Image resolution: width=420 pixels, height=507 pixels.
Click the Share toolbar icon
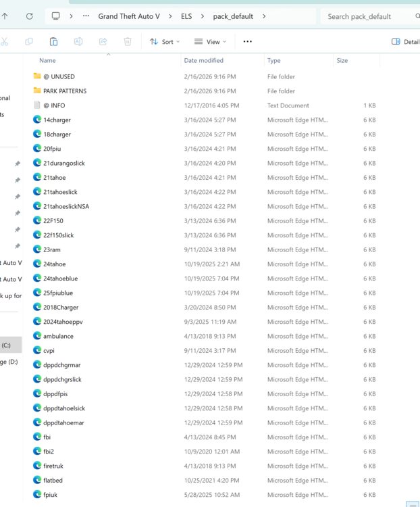(103, 41)
